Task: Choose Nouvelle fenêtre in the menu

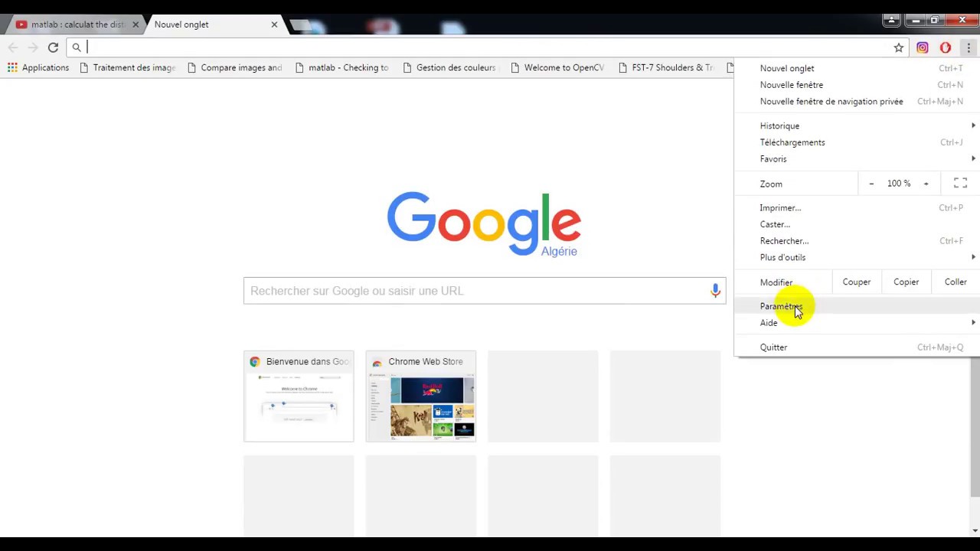Action: click(857, 85)
